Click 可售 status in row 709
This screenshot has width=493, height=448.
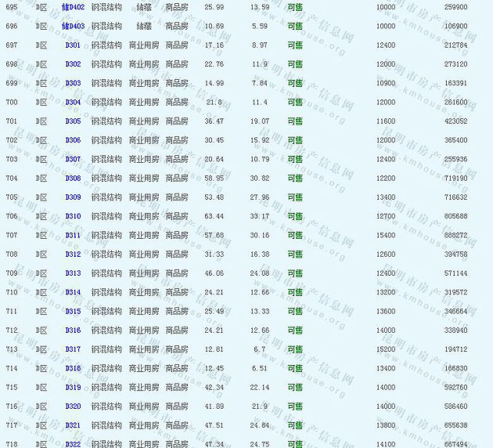tap(294, 273)
